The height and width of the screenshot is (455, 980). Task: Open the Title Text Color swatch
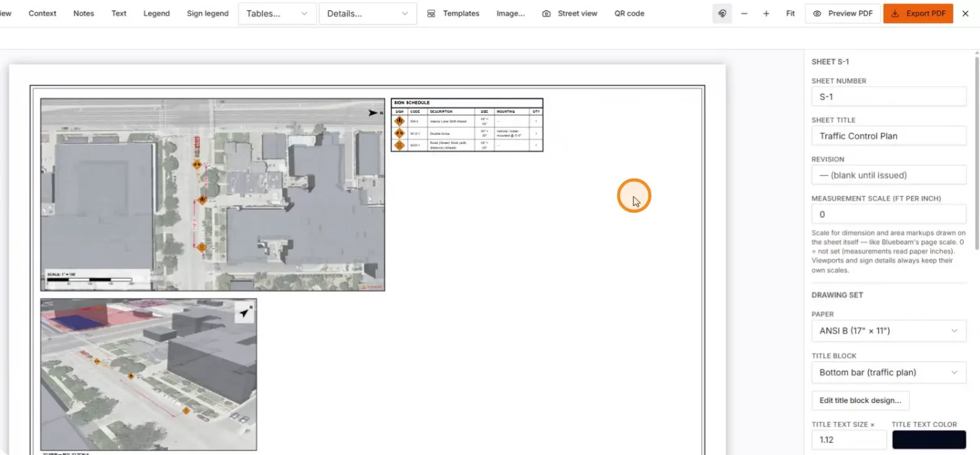(x=929, y=439)
